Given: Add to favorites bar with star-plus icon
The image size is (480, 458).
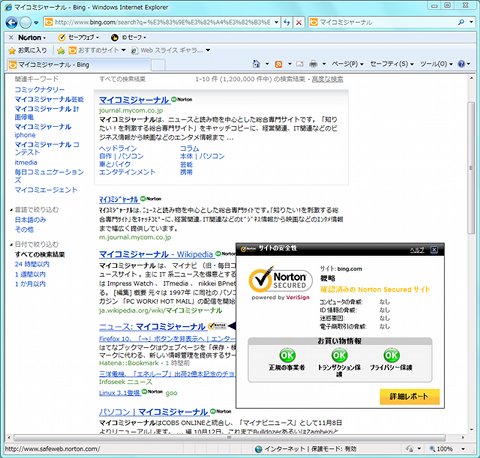Looking at the screenshot, I should pos(61,50).
